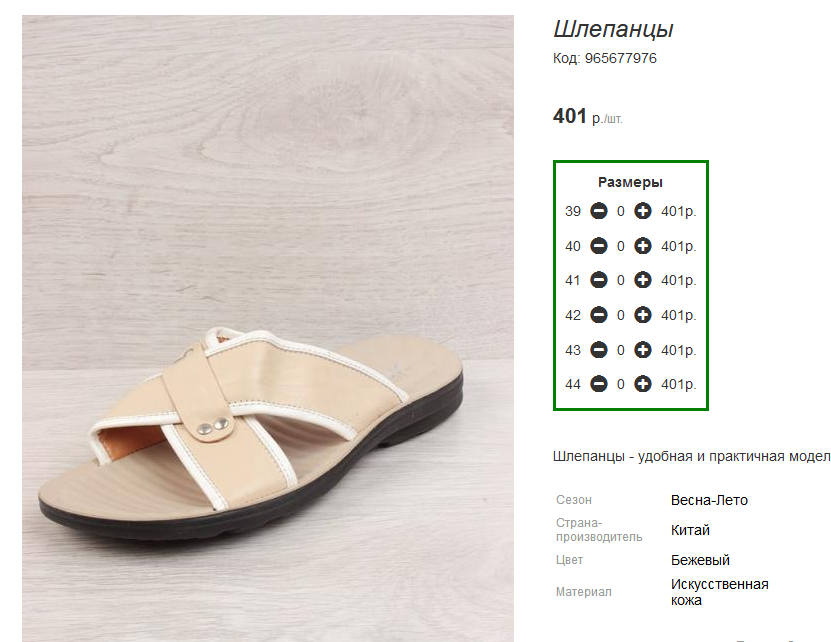Screen dimensions: 831x642
Task: Increase quantity for size 42
Action: click(643, 315)
